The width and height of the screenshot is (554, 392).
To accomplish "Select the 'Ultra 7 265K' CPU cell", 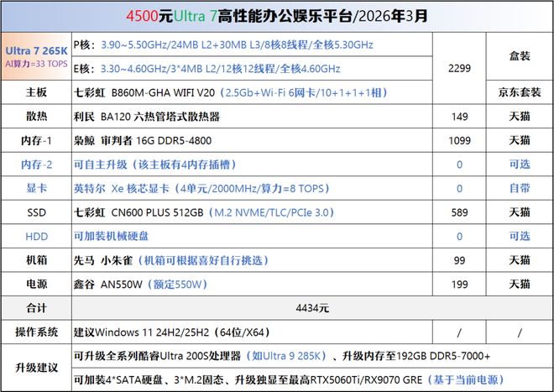I will click(36, 56).
